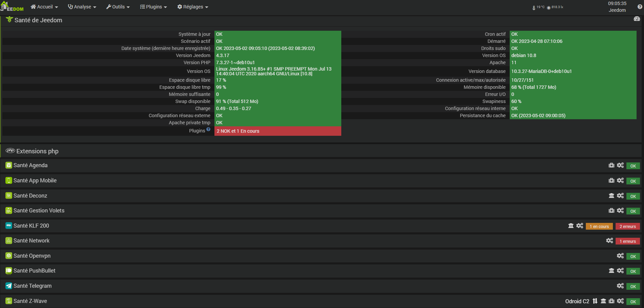Click the medkit icon in Santé Z-Wave row
The height and width of the screenshot is (308, 644).
(612, 301)
